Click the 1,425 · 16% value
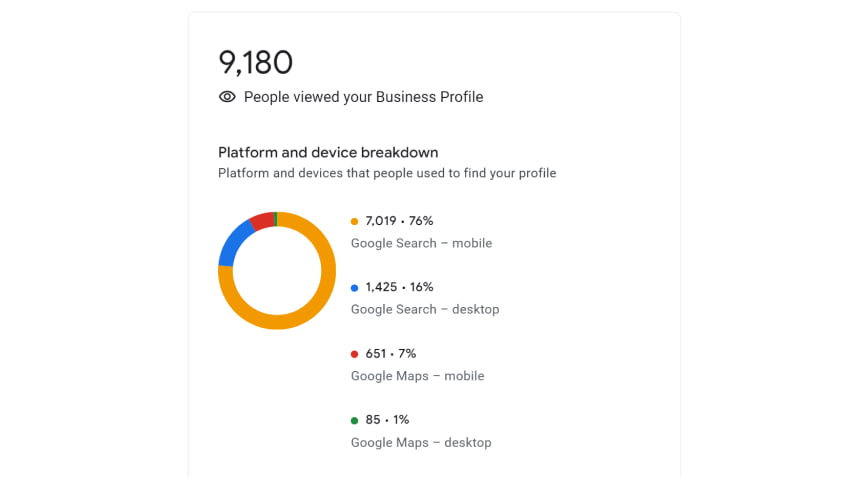867x477 pixels. (x=399, y=287)
